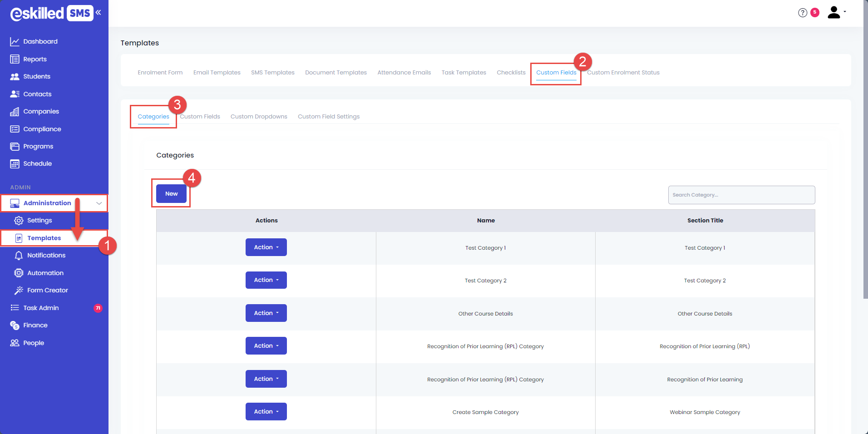The height and width of the screenshot is (434, 868).
Task: Click the Programs icon in sidebar
Action: [15, 147]
